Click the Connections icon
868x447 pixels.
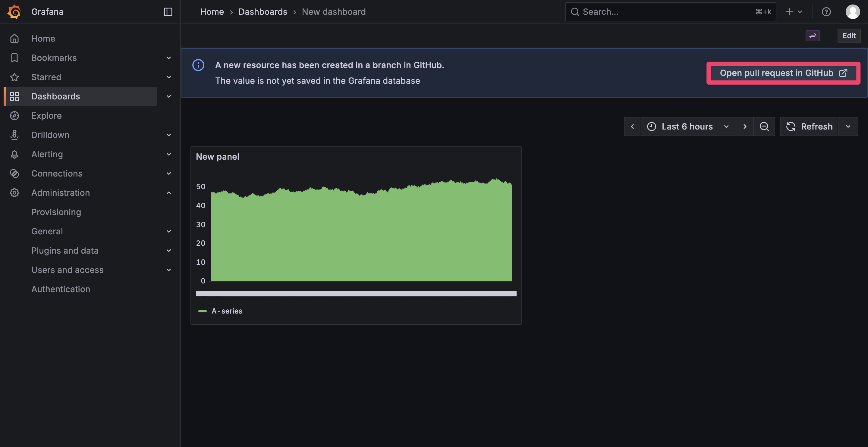tap(14, 173)
